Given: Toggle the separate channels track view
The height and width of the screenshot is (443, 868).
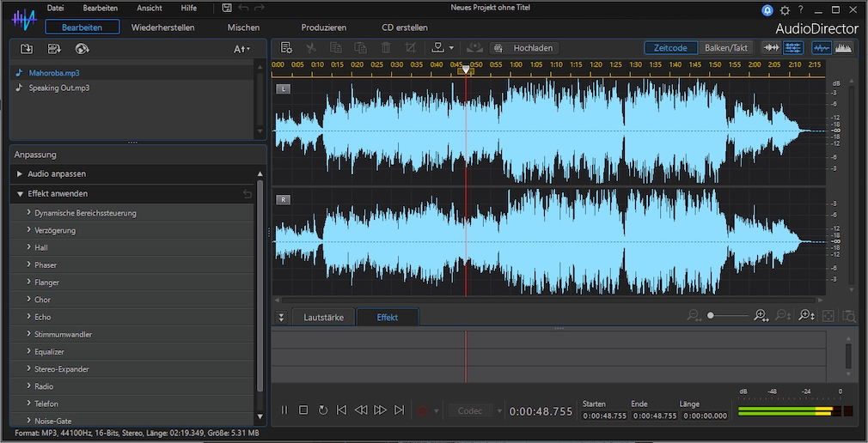Looking at the screenshot, I should 793,48.
